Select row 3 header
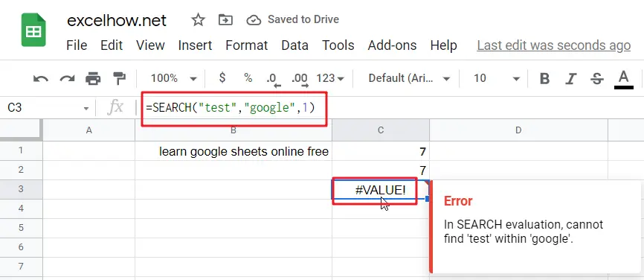The image size is (644, 280). coord(21,189)
